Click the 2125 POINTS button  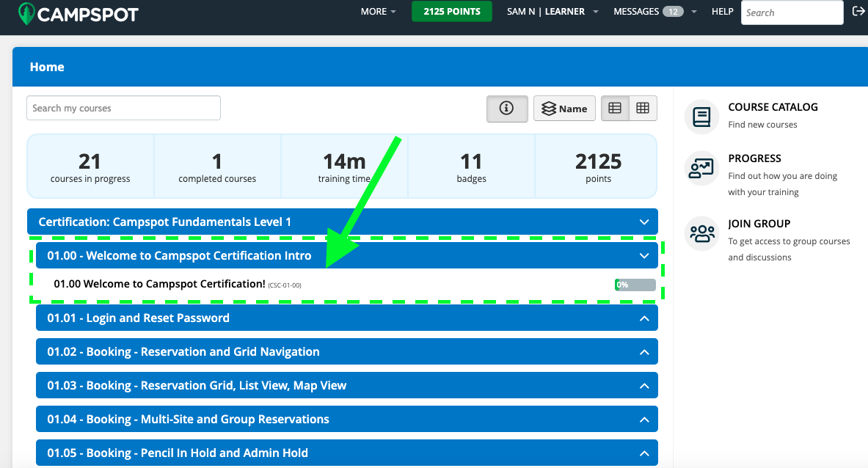pyautogui.click(x=451, y=11)
